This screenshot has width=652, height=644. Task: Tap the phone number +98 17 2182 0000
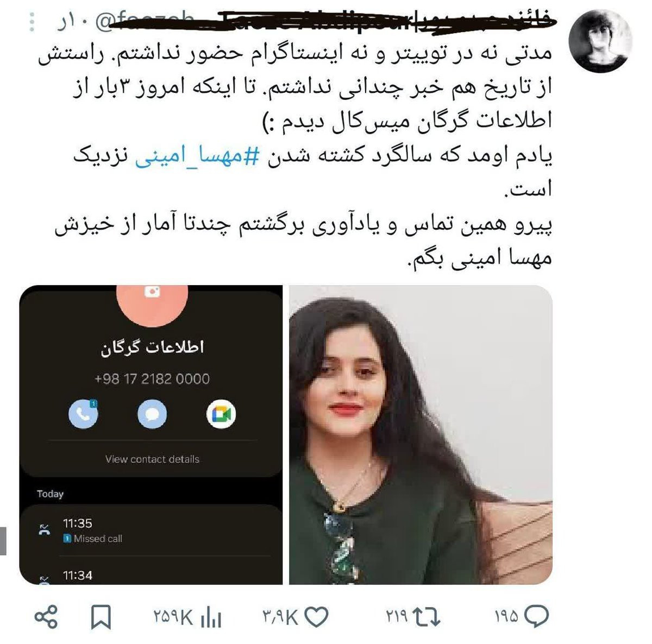(x=152, y=379)
